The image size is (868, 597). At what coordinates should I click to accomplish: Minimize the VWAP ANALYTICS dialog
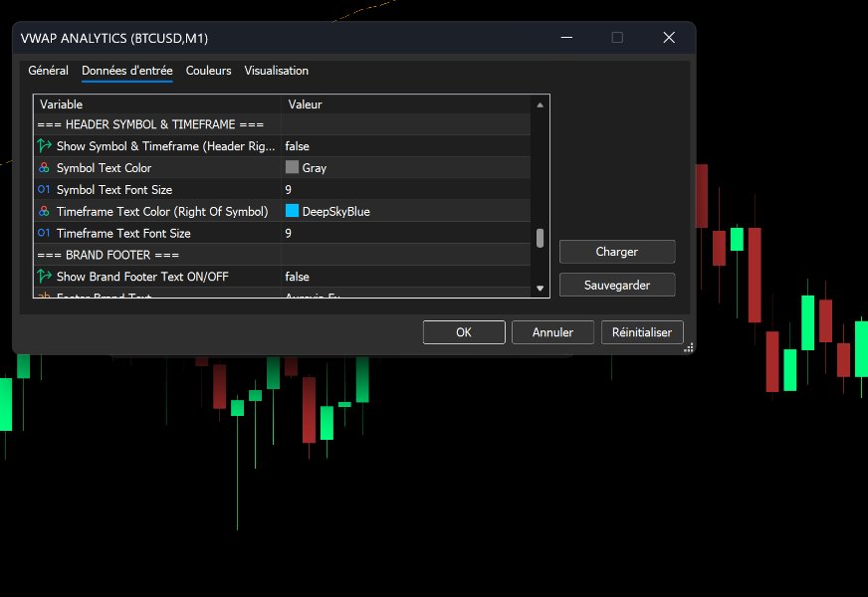point(566,38)
